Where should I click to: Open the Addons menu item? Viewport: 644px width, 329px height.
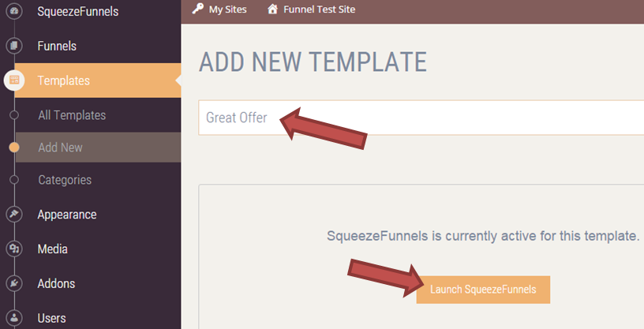pos(56,284)
